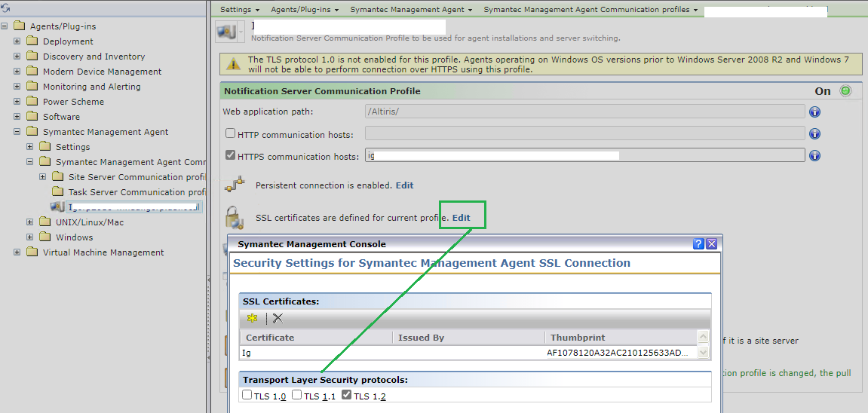Select the Power Scheme tree item
This screenshot has width=868, height=413.
click(x=73, y=102)
